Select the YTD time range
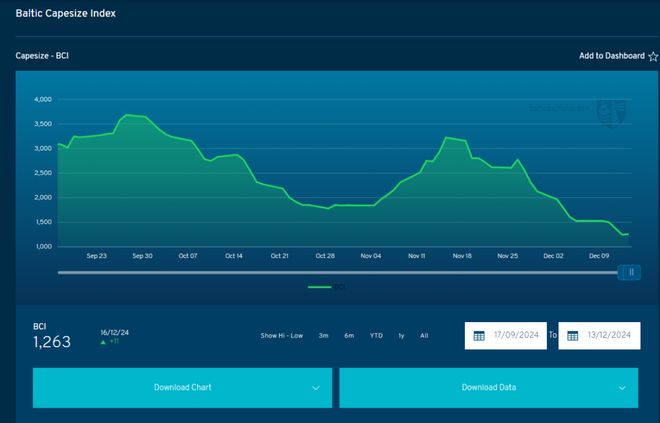The height and width of the screenshot is (423, 660). tap(376, 335)
